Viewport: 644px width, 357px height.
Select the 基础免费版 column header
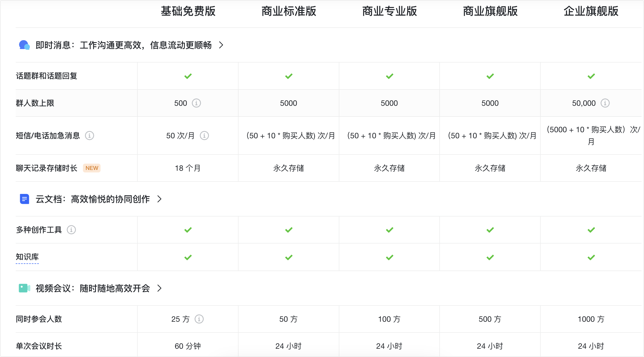coord(188,11)
